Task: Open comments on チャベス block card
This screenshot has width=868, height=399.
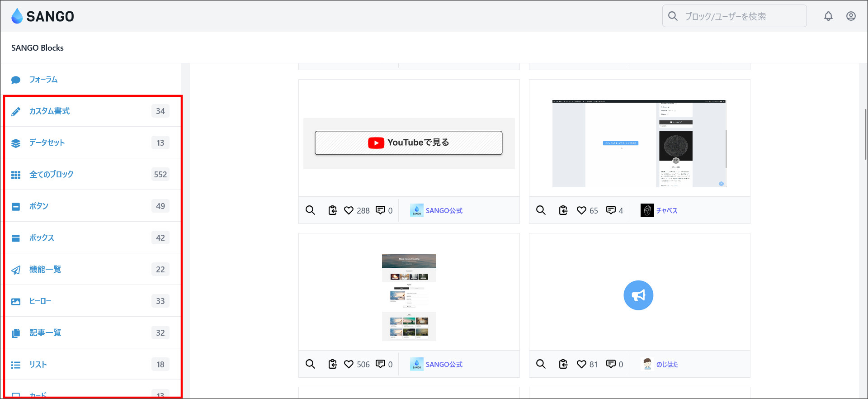Action: [611, 210]
